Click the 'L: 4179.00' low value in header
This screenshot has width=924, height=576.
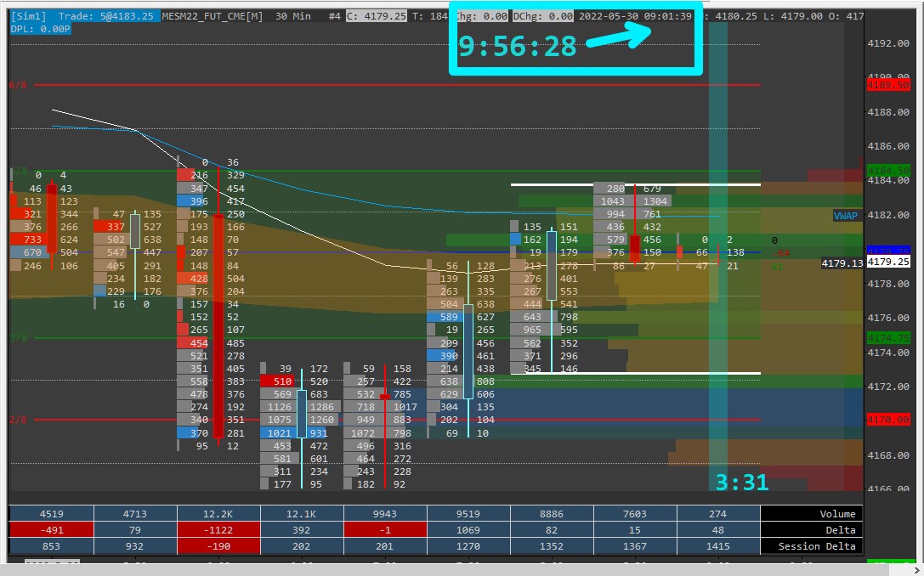coord(793,16)
